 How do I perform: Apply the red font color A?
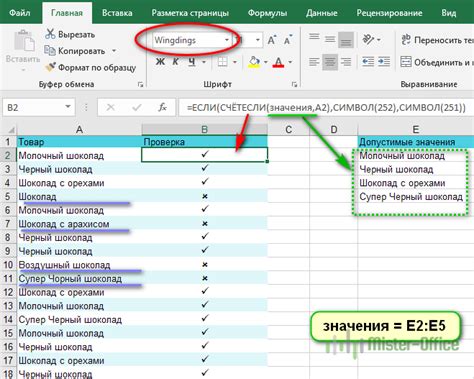point(278,62)
